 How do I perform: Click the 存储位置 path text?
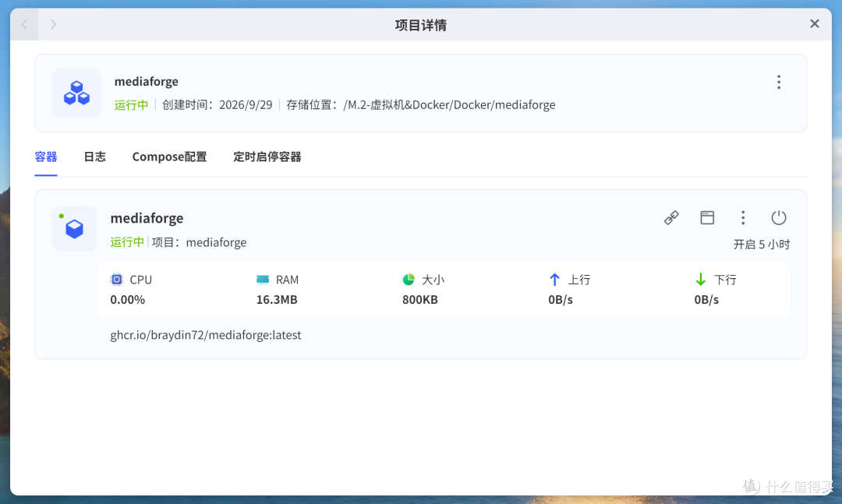pos(420,104)
